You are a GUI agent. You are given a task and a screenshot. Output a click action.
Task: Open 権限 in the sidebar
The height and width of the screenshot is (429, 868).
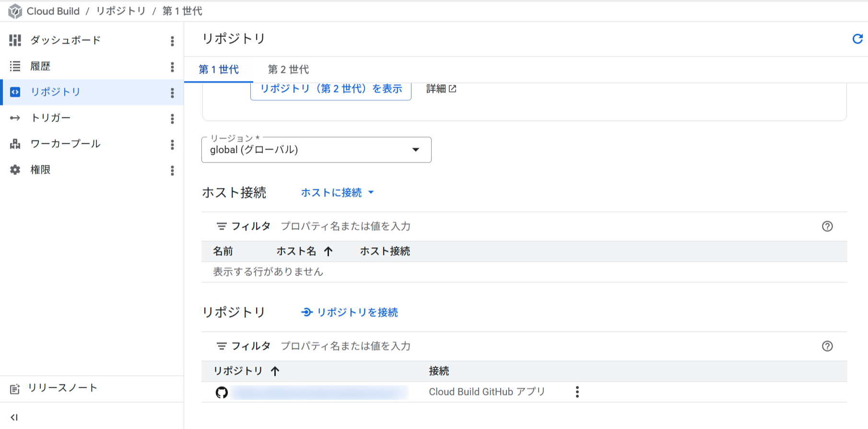pyautogui.click(x=40, y=170)
